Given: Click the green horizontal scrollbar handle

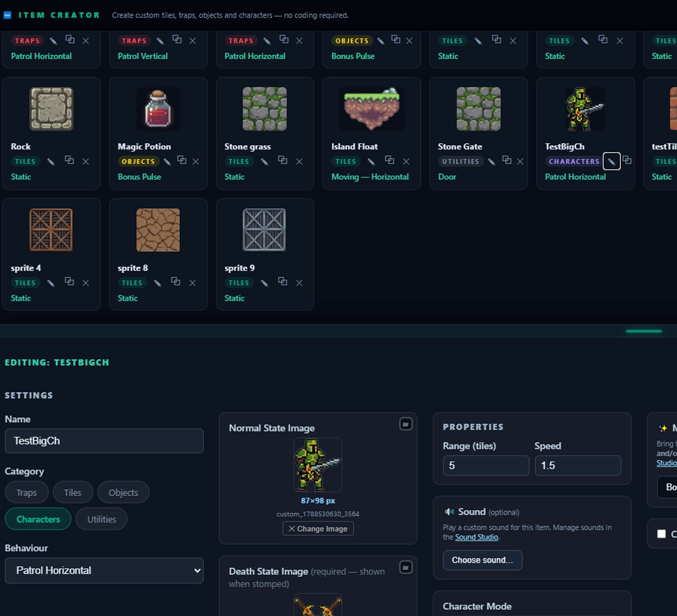Looking at the screenshot, I should (x=644, y=331).
